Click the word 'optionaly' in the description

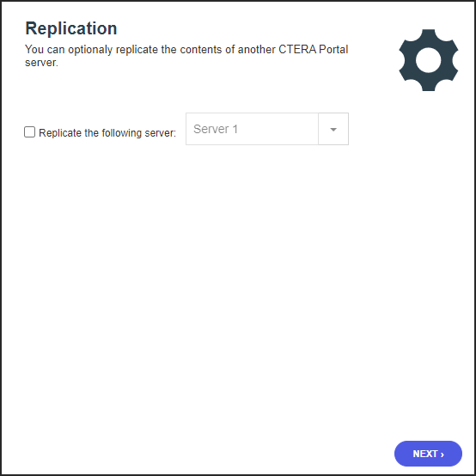90,50
